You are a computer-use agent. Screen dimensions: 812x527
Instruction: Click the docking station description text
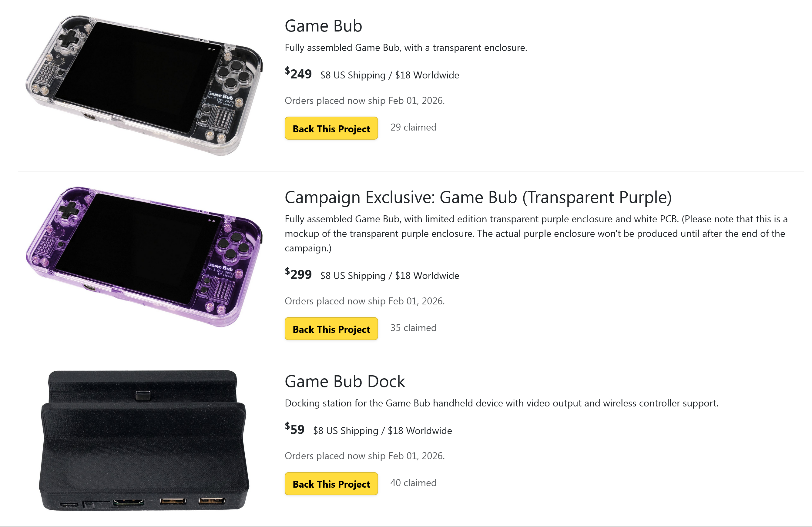coord(501,403)
